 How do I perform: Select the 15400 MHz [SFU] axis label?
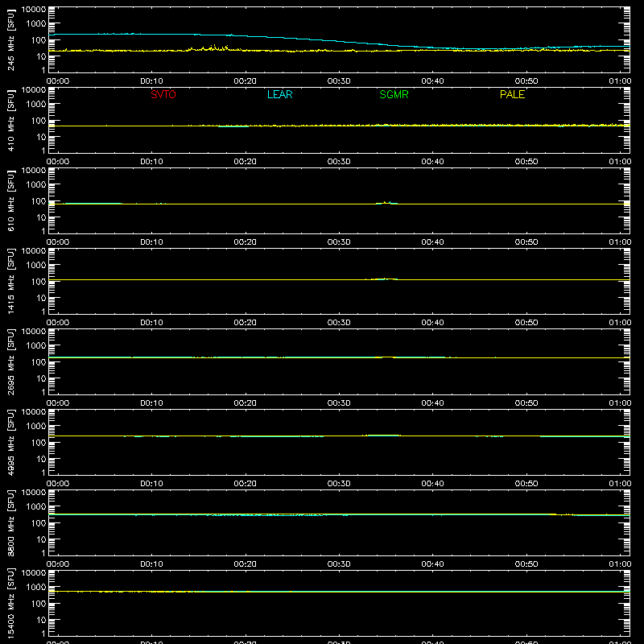(x=10, y=603)
